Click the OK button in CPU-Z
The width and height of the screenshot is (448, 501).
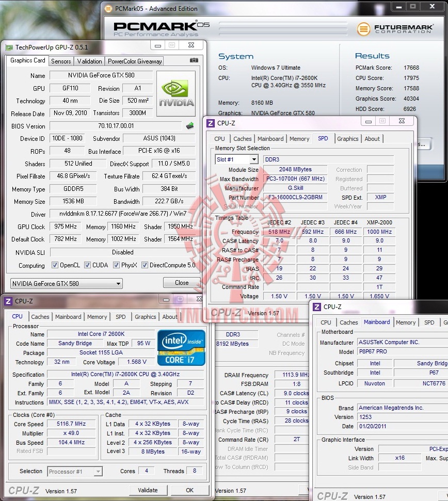point(190,490)
